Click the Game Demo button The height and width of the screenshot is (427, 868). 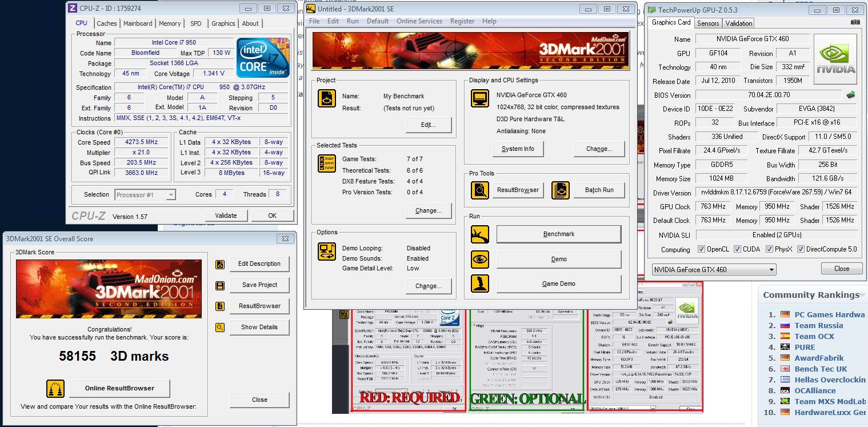click(x=559, y=284)
